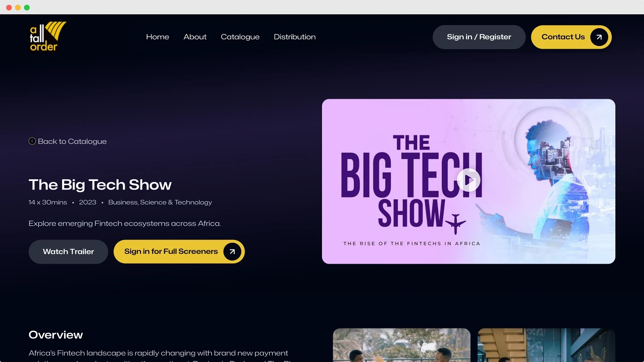Click the arrow icon inside Contact Us button

pos(598,37)
